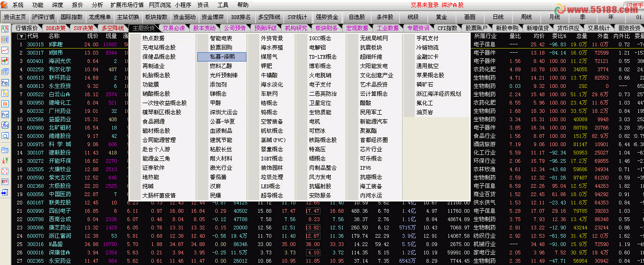The image size is (644, 265).
Task: Select 超导概念 in the theme dropdown
Action: [272, 196]
